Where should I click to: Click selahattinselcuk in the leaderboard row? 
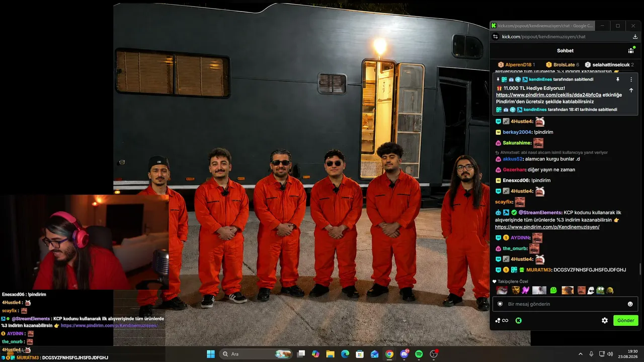coord(611,65)
